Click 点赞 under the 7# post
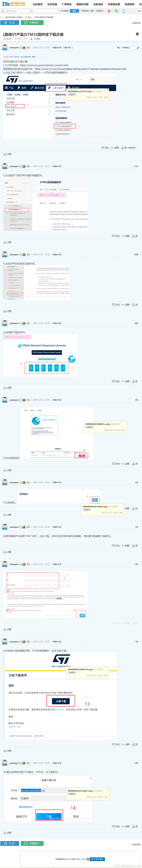 (x=7, y=552)
